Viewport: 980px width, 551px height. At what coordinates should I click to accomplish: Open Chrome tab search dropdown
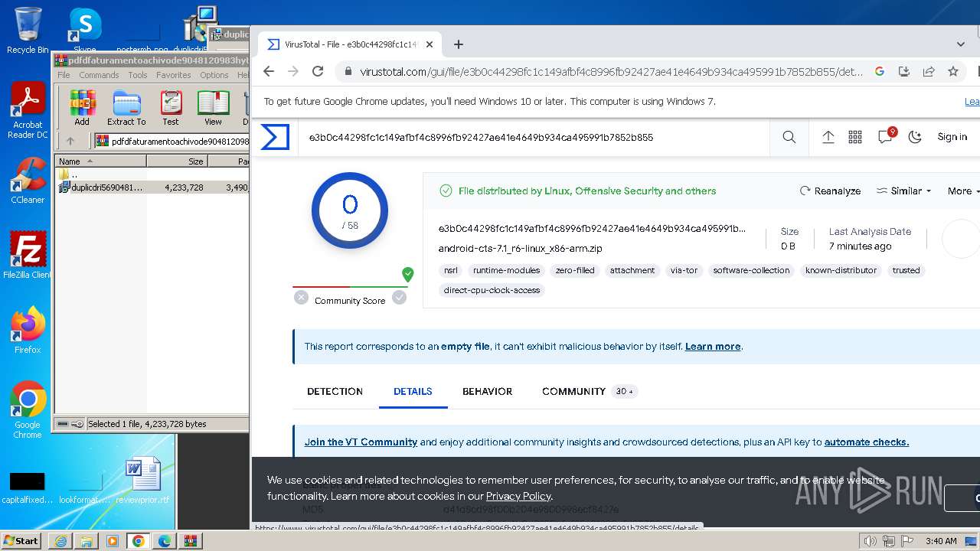click(961, 44)
